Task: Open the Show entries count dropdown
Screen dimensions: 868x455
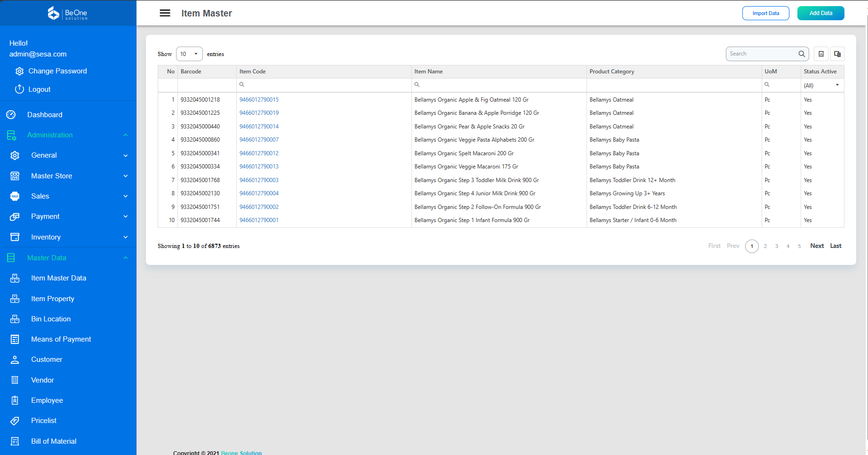Action: tap(189, 54)
